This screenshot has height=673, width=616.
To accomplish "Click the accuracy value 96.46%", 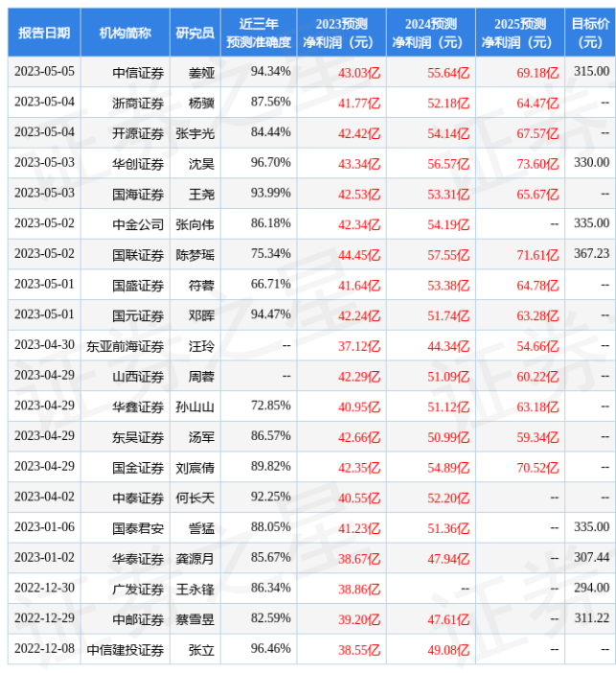I will pos(271,648).
